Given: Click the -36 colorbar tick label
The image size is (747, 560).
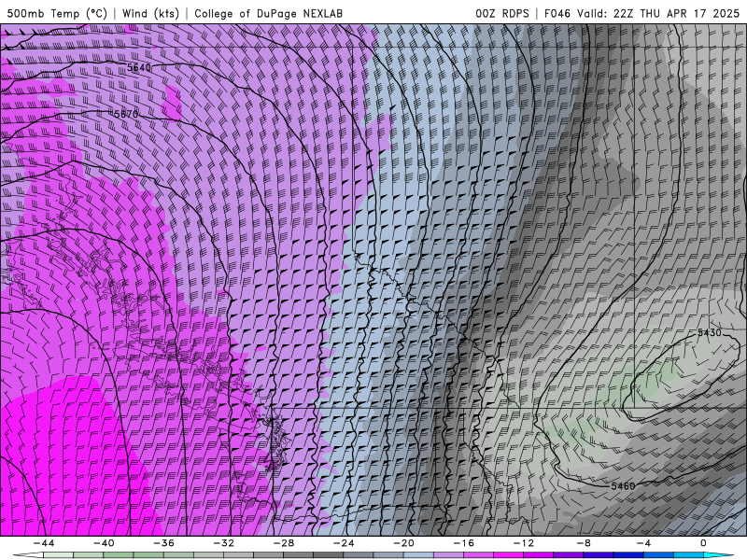Looking at the screenshot, I should (x=163, y=543).
